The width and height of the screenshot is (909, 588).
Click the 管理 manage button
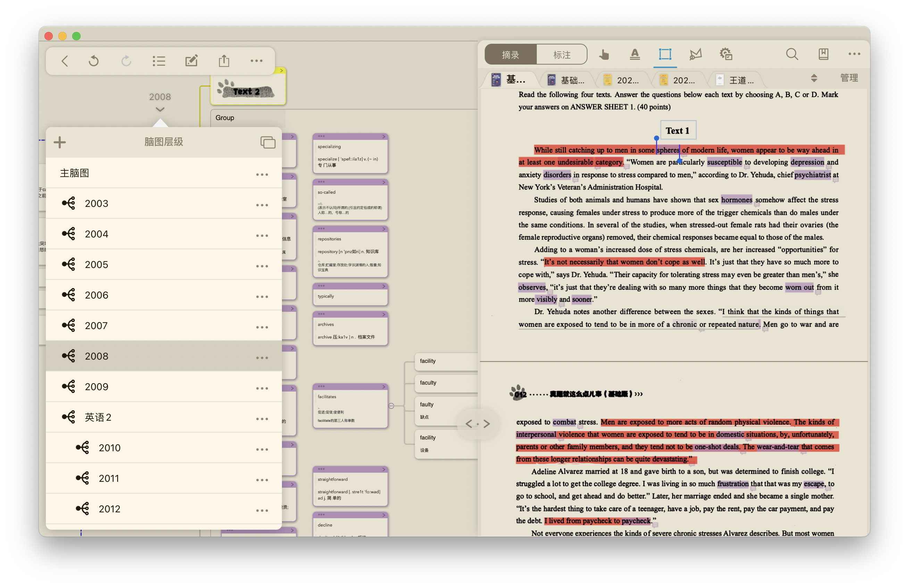click(849, 78)
